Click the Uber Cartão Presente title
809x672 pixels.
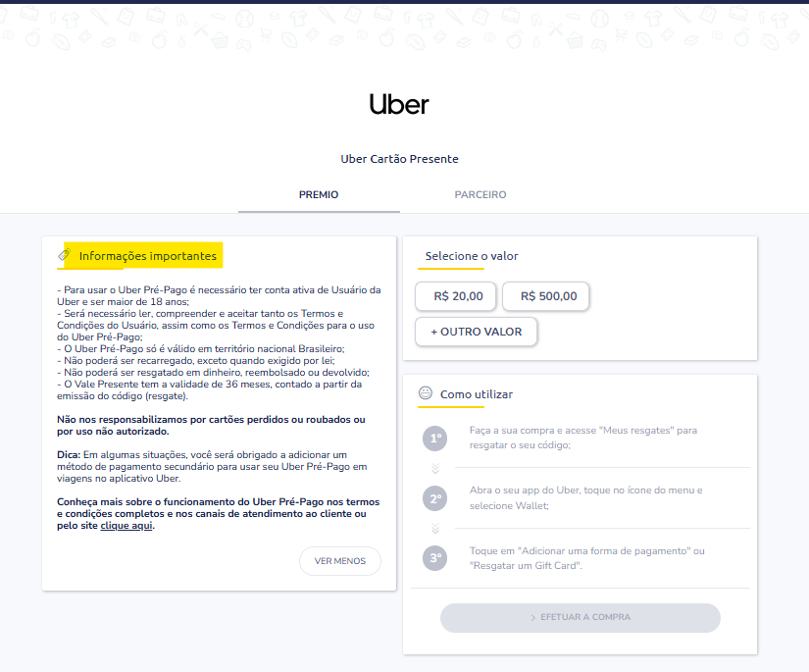(x=399, y=159)
